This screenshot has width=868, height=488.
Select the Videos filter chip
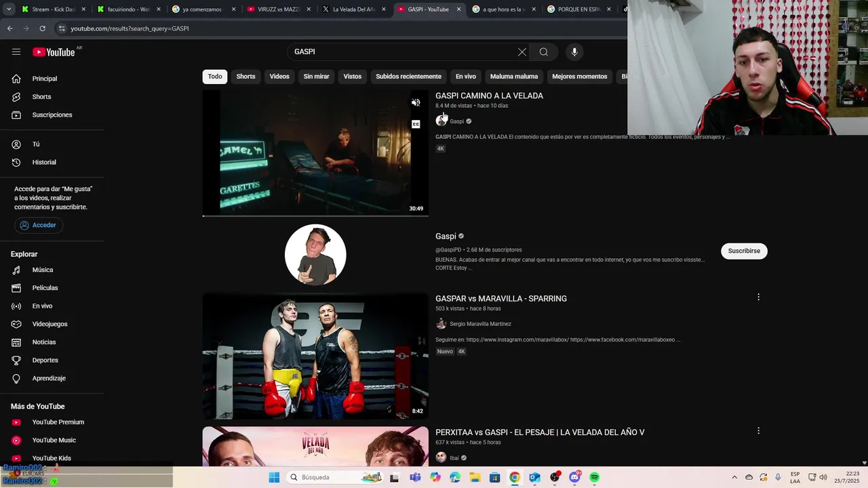[279, 77]
